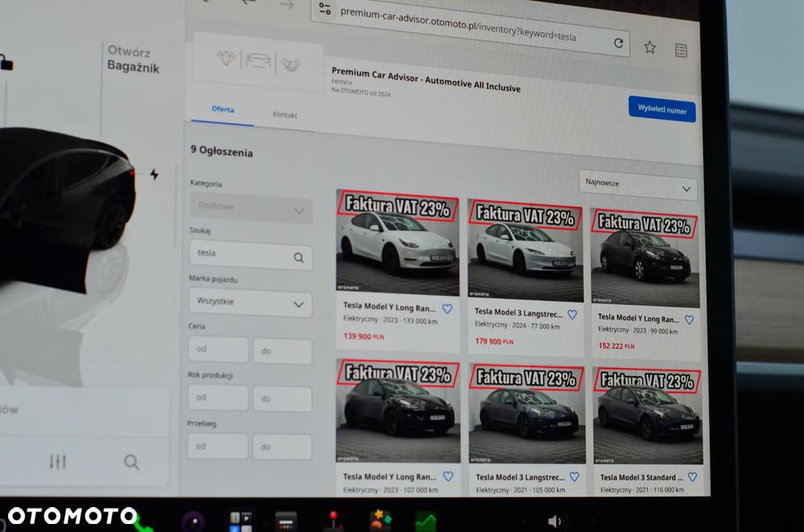This screenshot has width=804, height=532.
Task: Open the Najnowsze sort dropdown
Action: 638,185
